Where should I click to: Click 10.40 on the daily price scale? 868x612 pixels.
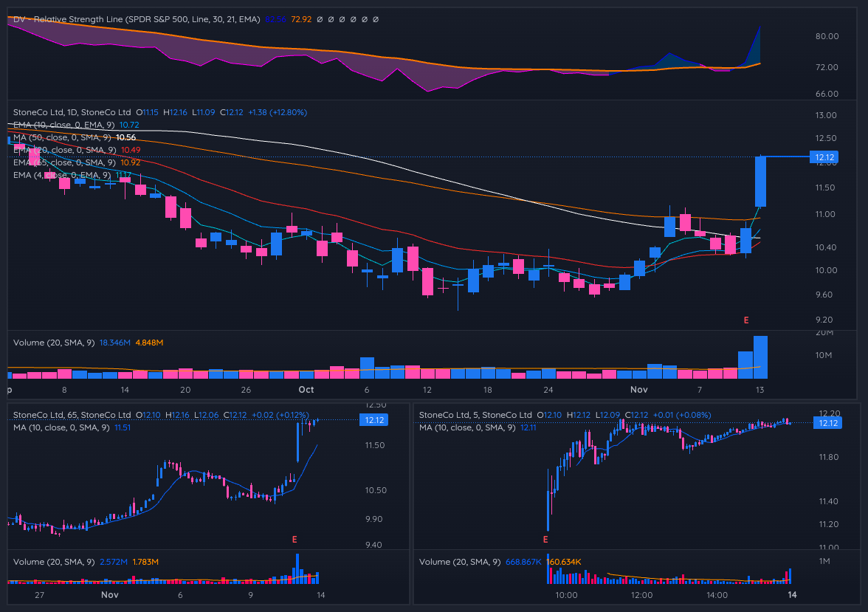pos(826,247)
